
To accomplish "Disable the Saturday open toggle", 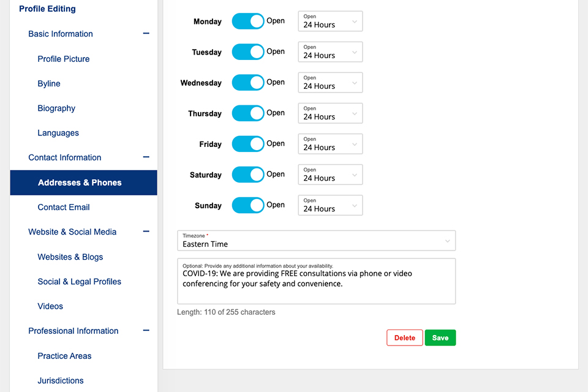I will point(247,175).
